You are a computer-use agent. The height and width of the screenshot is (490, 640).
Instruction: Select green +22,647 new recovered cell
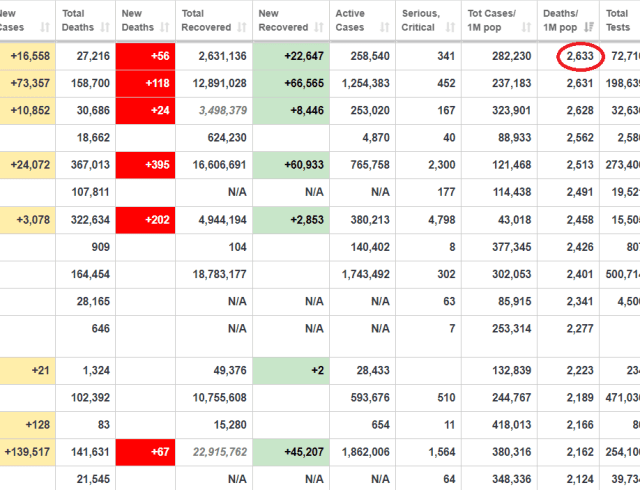pos(291,56)
